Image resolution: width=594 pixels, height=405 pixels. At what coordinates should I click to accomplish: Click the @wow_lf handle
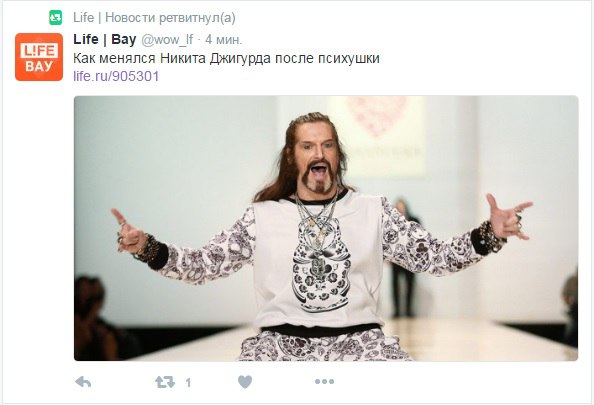coord(167,40)
